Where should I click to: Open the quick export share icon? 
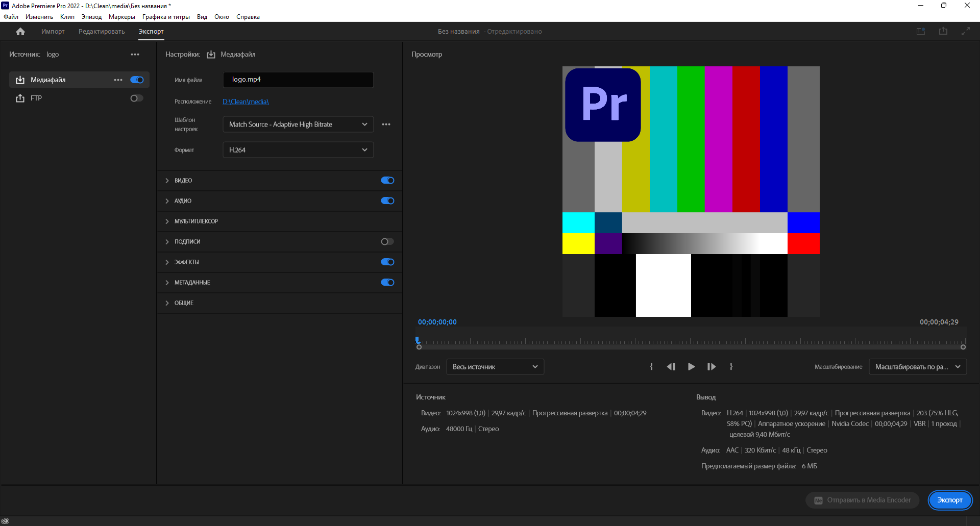tap(943, 32)
